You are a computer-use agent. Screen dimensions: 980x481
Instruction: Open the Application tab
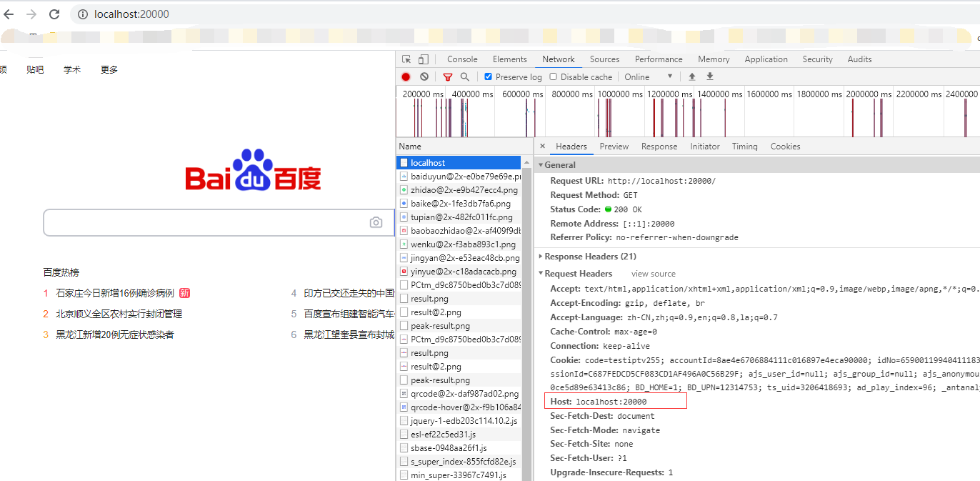tap(766, 59)
